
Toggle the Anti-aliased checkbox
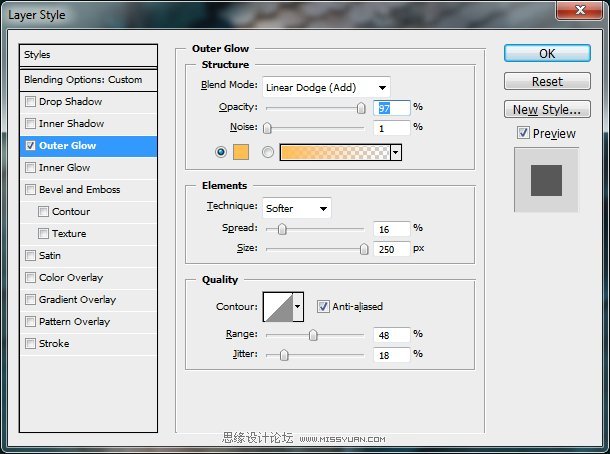click(323, 307)
